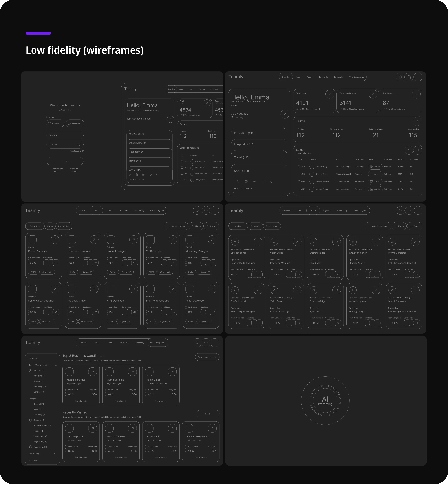The image size is (448, 484).
Task: Expand the Job Level filter section
Action: (55, 460)
